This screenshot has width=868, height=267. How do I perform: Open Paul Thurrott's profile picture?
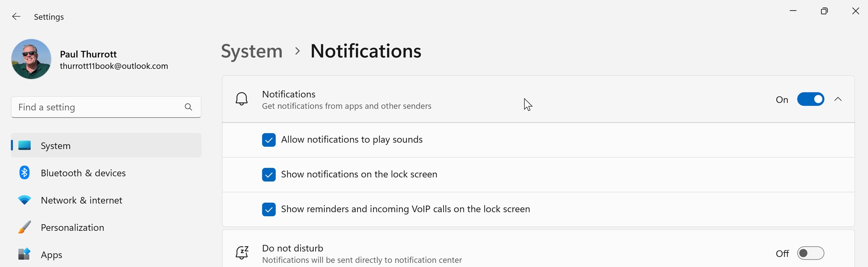[31, 59]
